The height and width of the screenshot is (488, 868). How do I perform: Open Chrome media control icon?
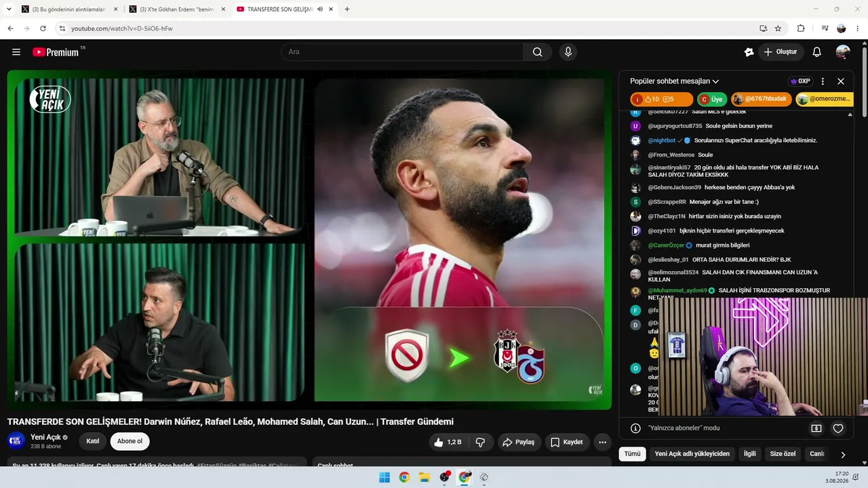(825, 28)
